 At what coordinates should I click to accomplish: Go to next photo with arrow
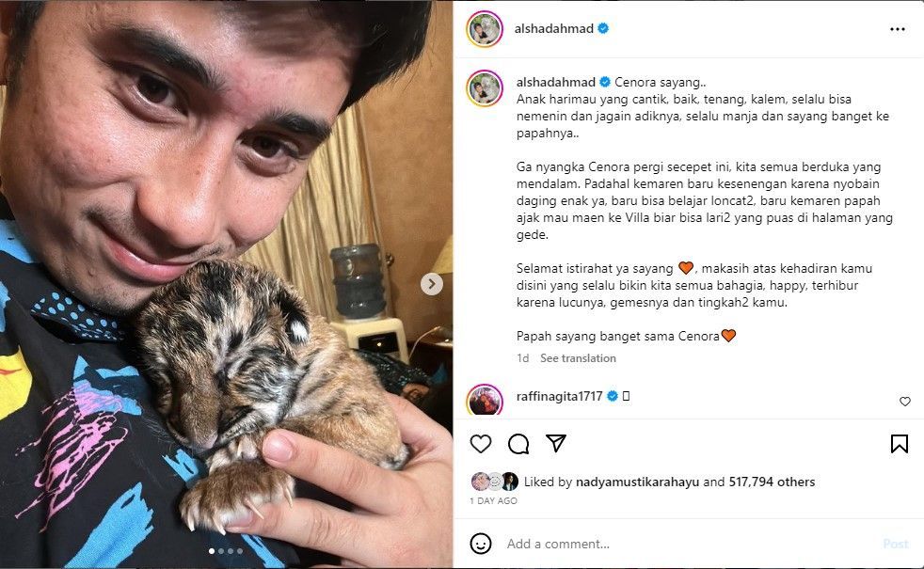431,284
